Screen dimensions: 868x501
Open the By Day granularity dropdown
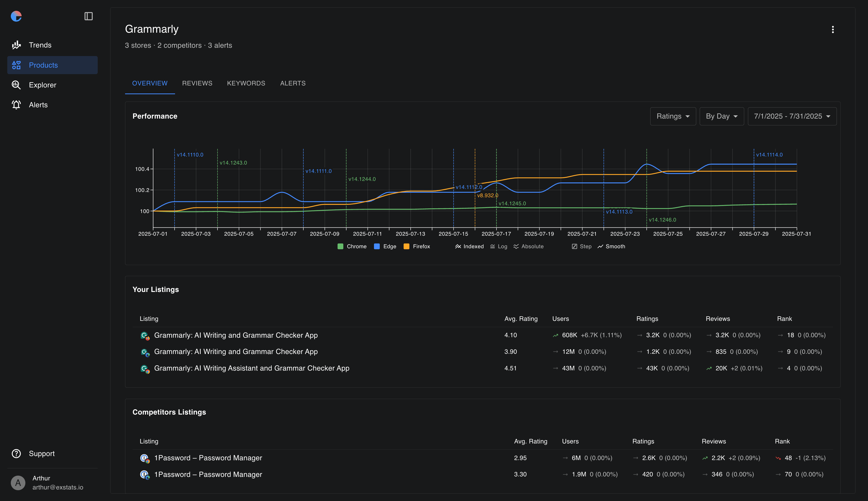coord(722,116)
